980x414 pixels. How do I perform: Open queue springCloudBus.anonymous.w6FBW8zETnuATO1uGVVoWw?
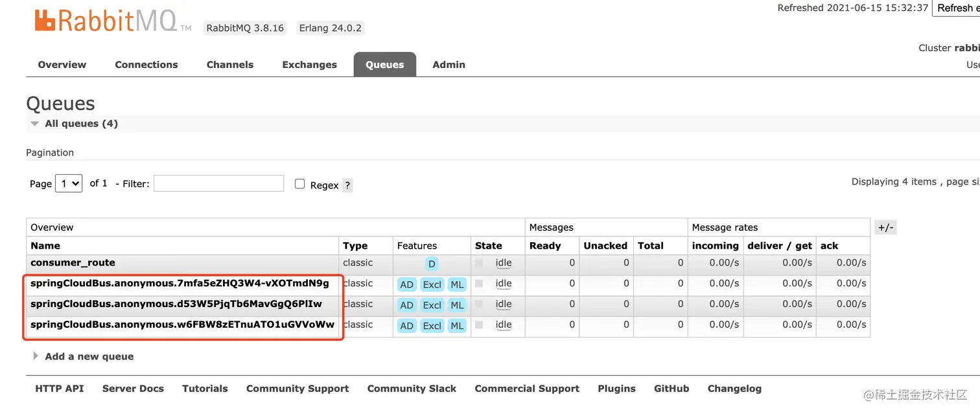(183, 325)
